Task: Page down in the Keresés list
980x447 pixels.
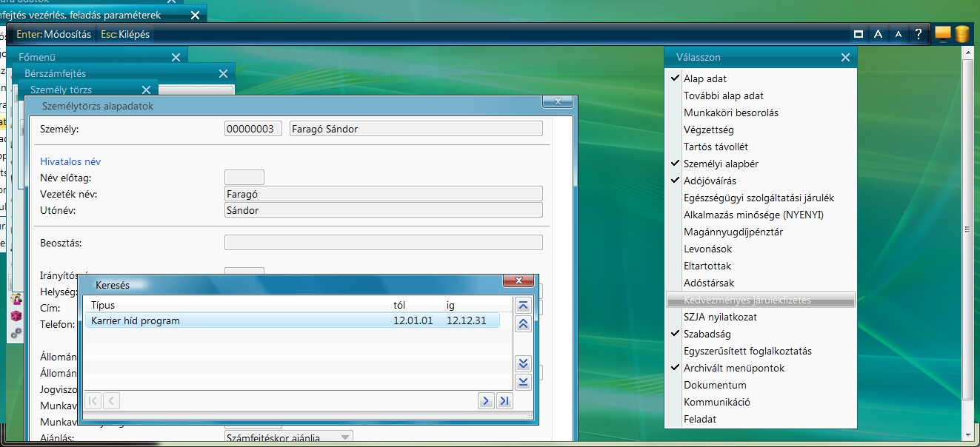Action: [x=524, y=363]
